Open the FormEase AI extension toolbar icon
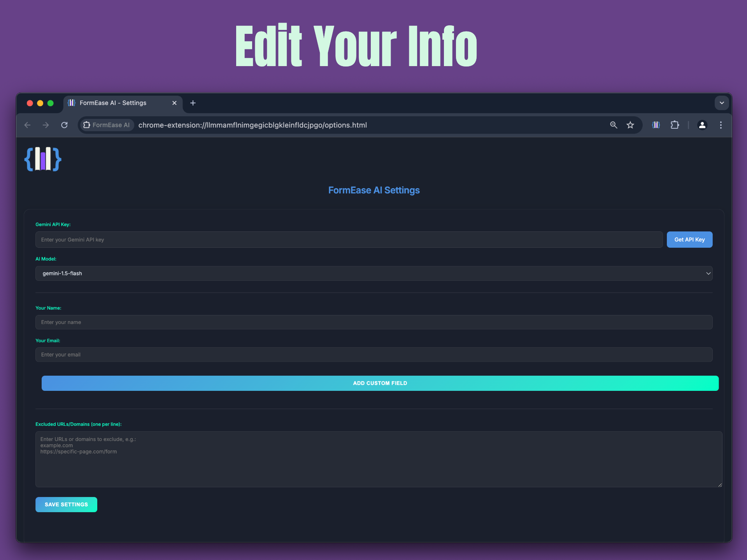Screen dimensions: 747x560 click(x=656, y=125)
